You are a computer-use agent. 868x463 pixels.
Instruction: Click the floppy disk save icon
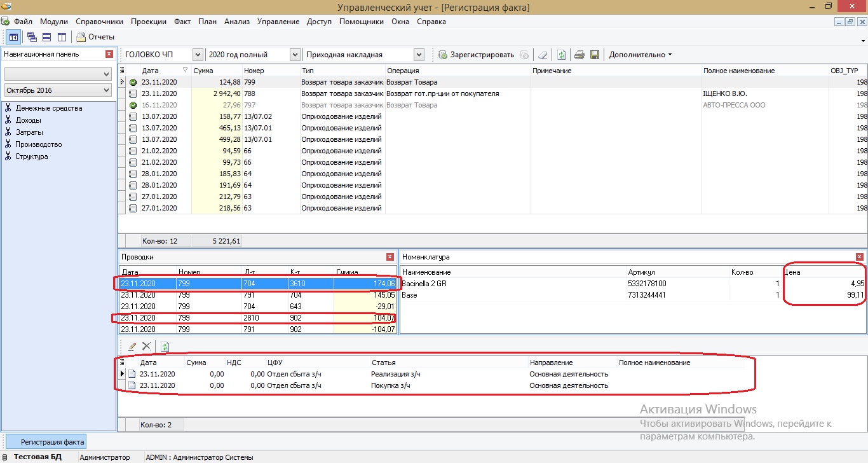click(x=595, y=55)
